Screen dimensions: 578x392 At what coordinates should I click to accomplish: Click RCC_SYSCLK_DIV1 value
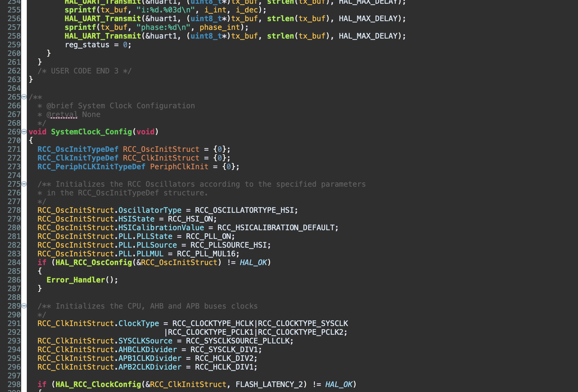tap(224, 350)
